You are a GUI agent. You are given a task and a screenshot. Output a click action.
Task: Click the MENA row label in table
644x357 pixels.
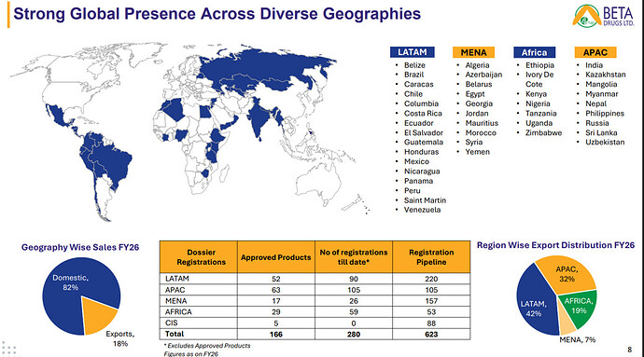(175, 301)
